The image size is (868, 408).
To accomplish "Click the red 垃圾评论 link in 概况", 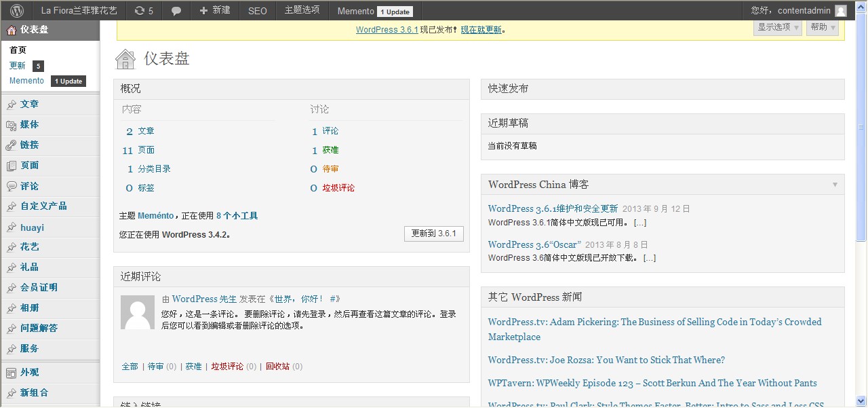I will 338,188.
